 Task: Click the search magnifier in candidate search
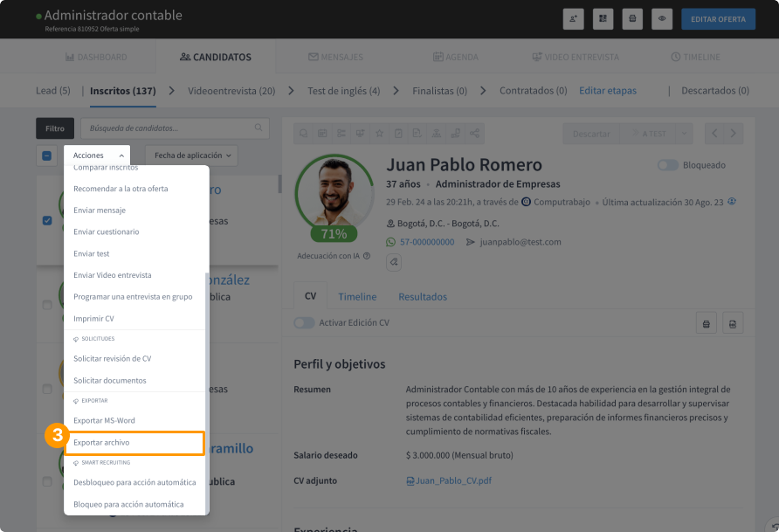[x=259, y=128]
